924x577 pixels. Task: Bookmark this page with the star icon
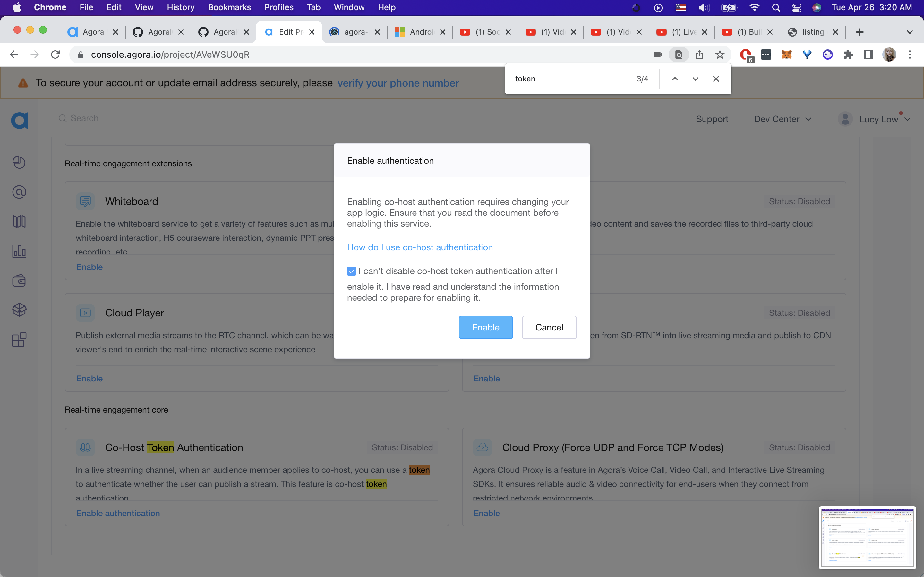720,54
